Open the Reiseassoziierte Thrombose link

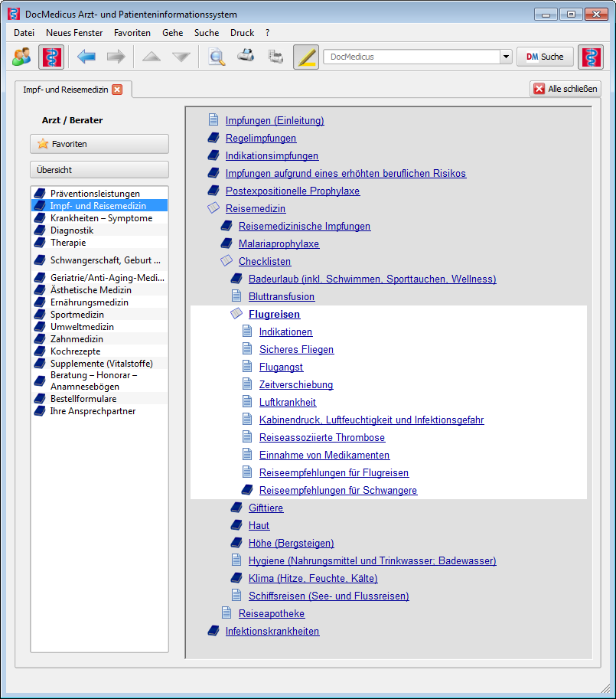[x=322, y=437]
